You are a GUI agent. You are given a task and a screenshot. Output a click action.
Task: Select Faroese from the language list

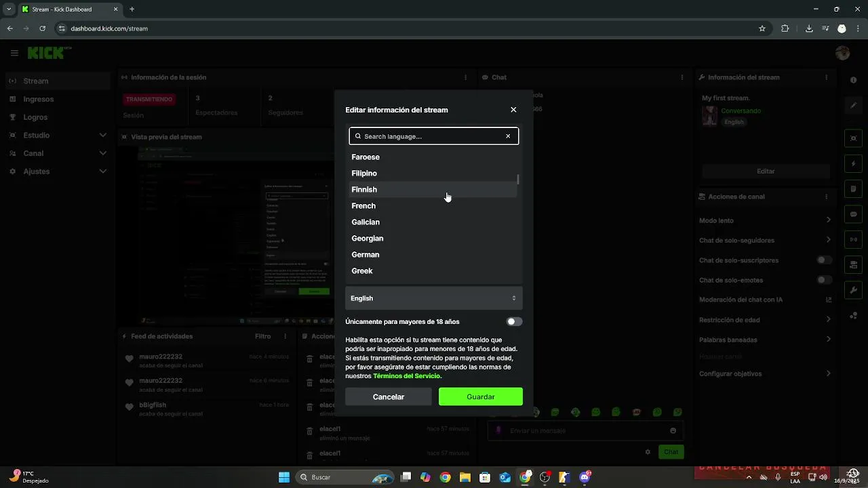pos(433,157)
